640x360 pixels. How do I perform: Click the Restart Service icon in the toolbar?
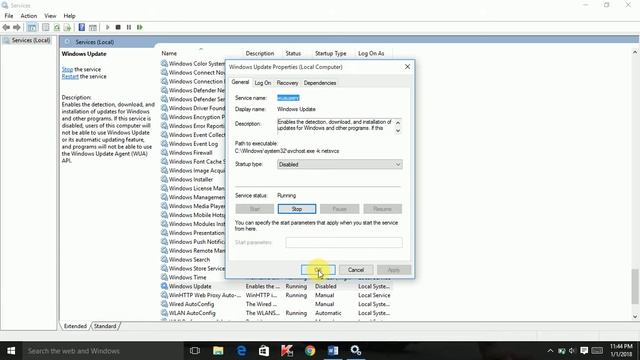[x=140, y=27]
